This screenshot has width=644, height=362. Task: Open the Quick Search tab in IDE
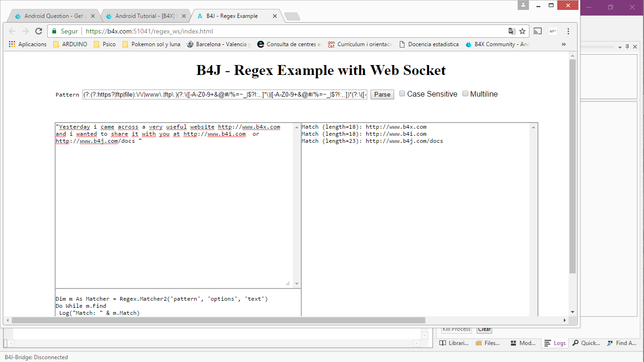586,343
